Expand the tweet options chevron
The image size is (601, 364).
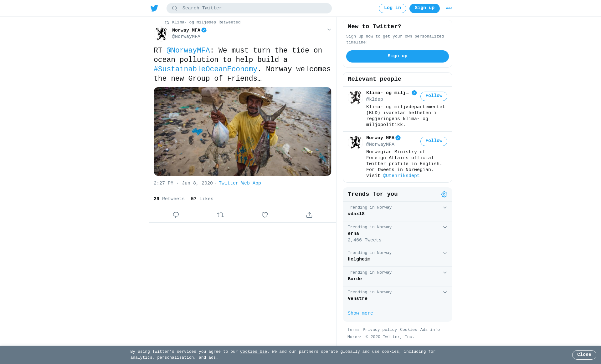click(329, 30)
